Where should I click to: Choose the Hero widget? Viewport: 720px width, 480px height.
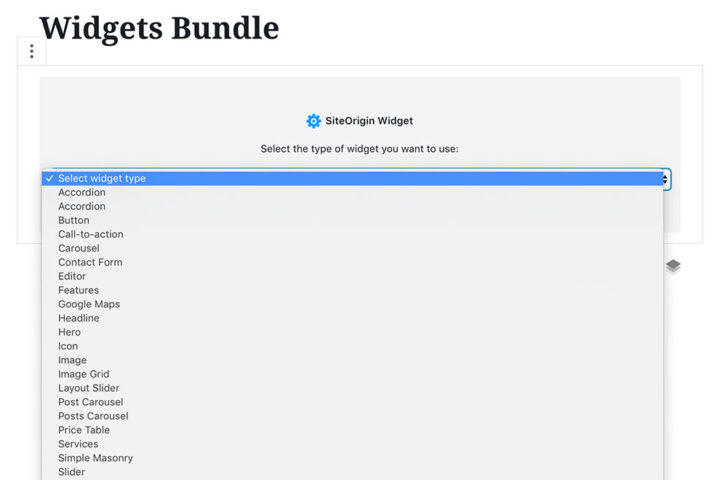[x=69, y=332]
